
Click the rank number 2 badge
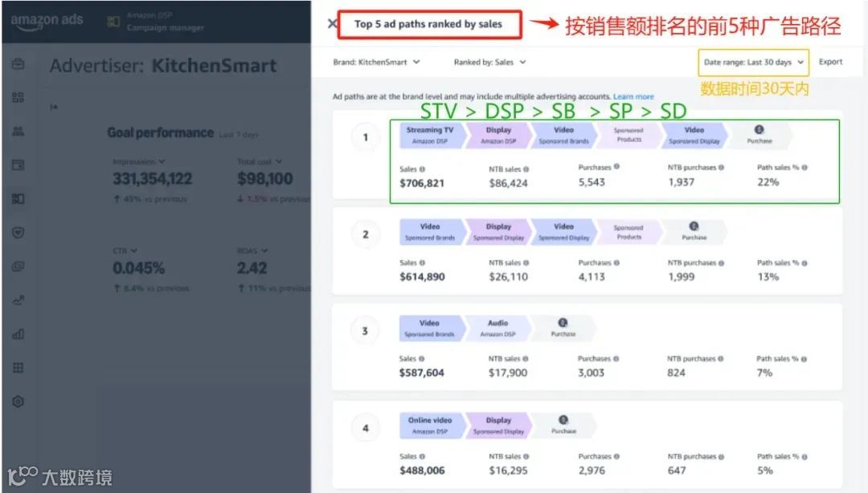point(366,234)
